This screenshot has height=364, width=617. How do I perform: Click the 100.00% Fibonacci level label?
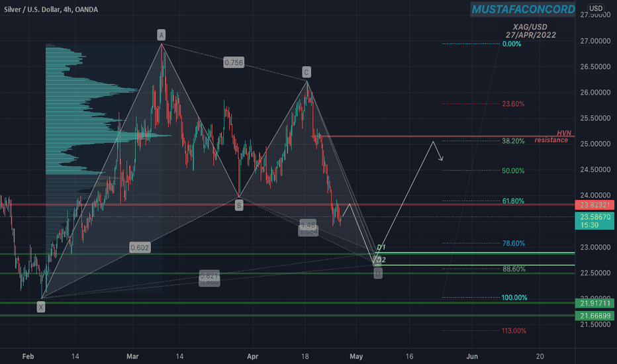tap(514, 298)
